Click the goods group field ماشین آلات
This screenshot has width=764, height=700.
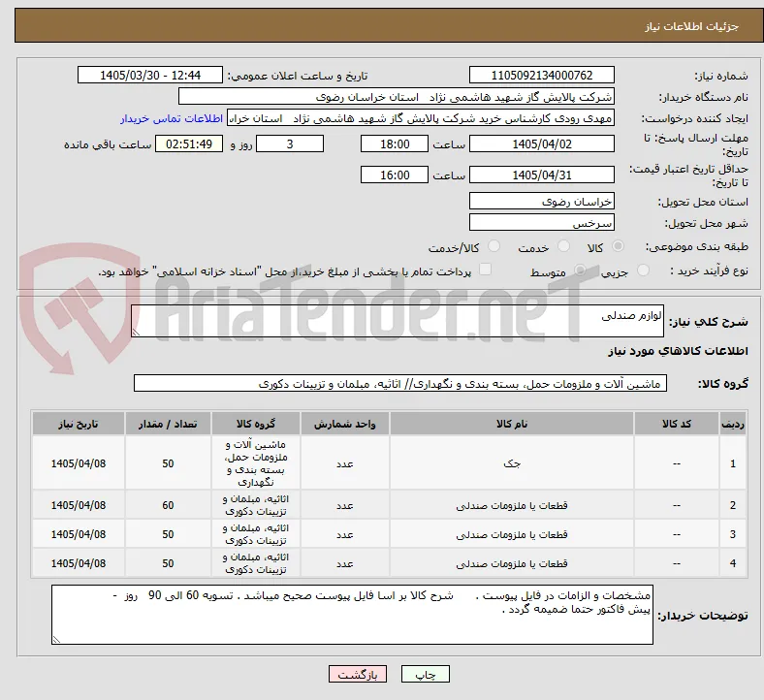coord(400,383)
